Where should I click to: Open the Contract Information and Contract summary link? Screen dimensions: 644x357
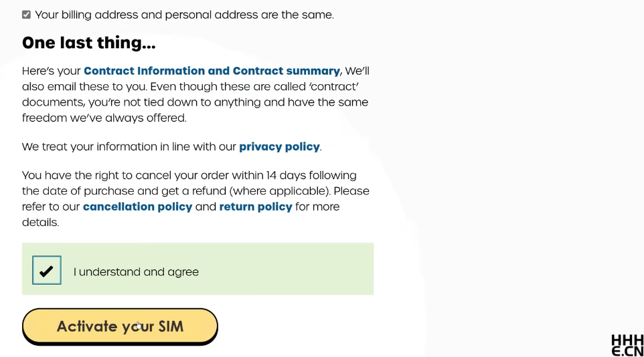[212, 71]
